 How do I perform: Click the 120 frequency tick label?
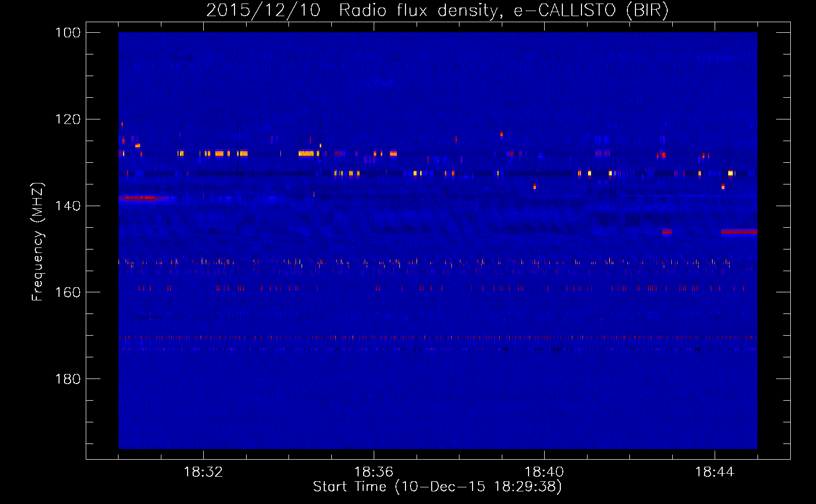click(x=68, y=119)
